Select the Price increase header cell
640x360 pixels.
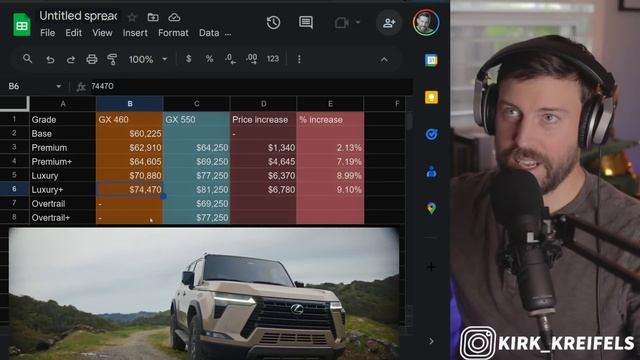pos(264,120)
